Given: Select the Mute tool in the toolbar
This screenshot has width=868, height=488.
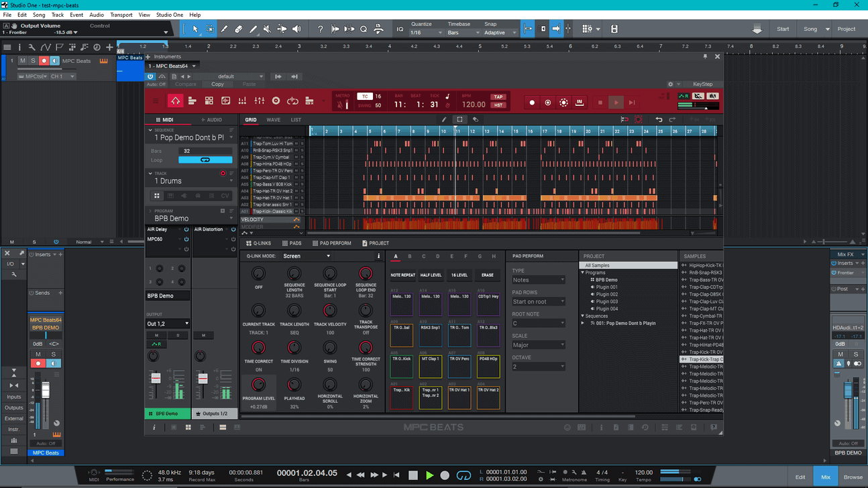Looking at the screenshot, I should (x=267, y=29).
